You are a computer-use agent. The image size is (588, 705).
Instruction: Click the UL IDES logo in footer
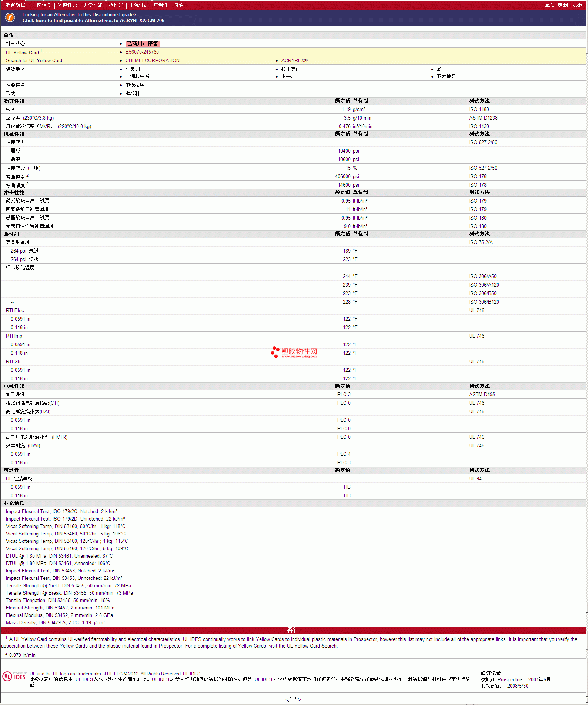14,676
